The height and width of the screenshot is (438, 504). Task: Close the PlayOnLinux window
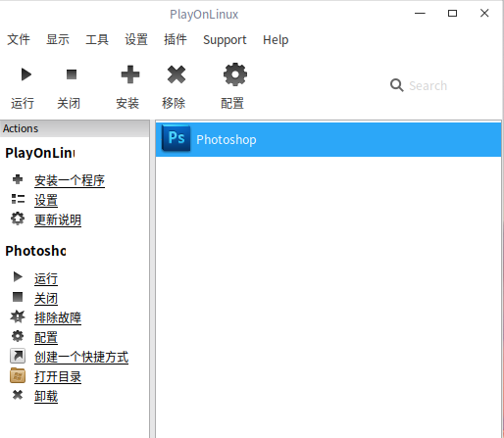(484, 13)
